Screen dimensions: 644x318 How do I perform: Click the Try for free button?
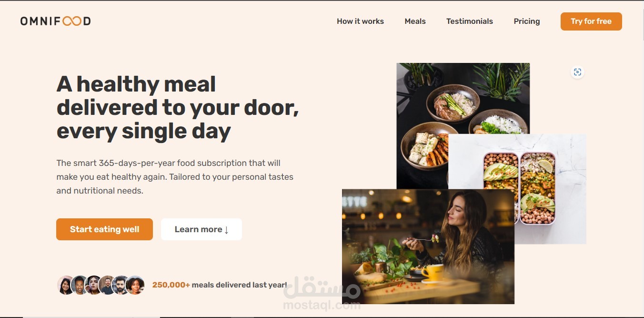591,21
